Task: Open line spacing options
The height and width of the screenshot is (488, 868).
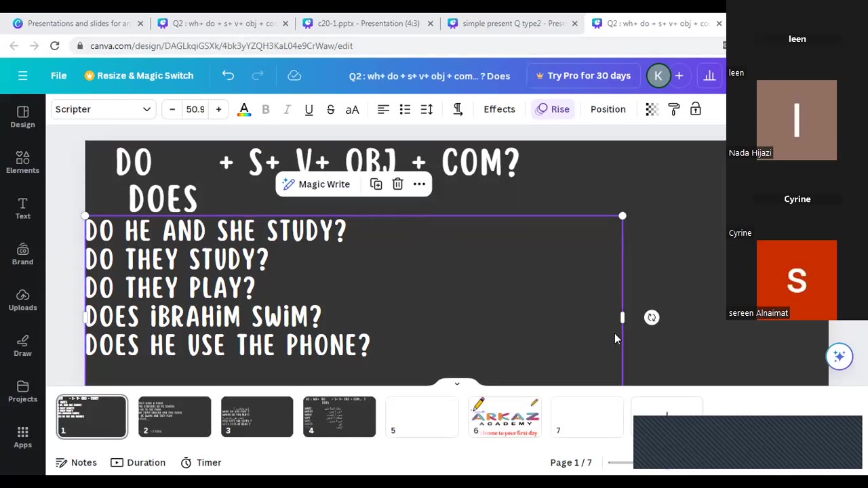Action: tap(427, 109)
